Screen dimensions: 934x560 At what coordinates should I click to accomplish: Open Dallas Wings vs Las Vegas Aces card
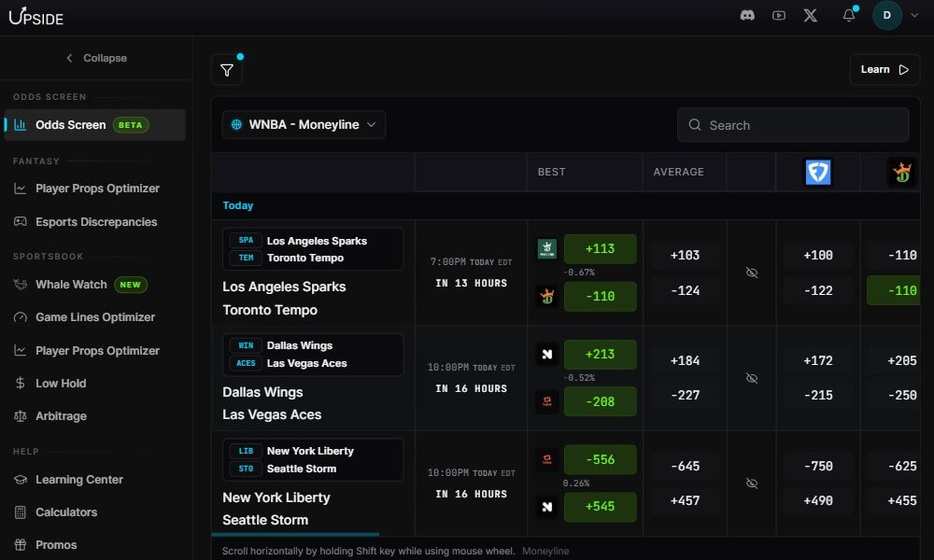click(x=313, y=354)
